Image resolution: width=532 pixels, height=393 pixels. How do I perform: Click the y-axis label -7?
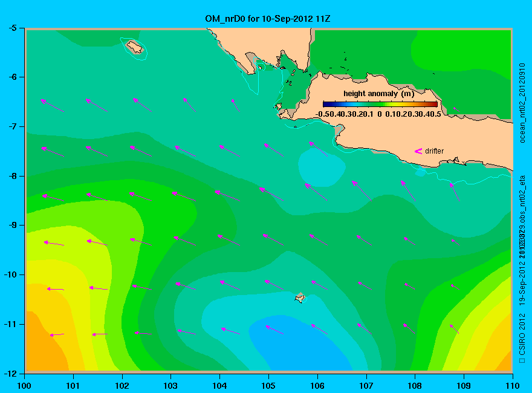point(12,126)
